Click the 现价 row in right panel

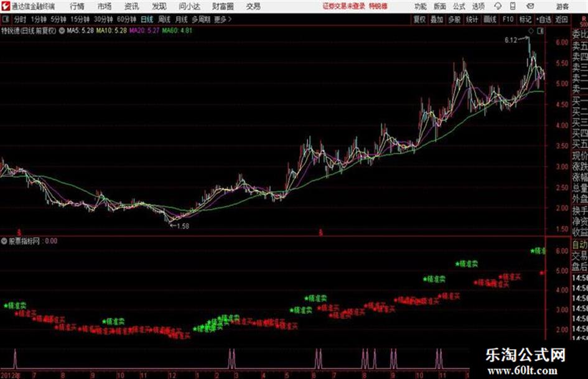pyautogui.click(x=580, y=156)
